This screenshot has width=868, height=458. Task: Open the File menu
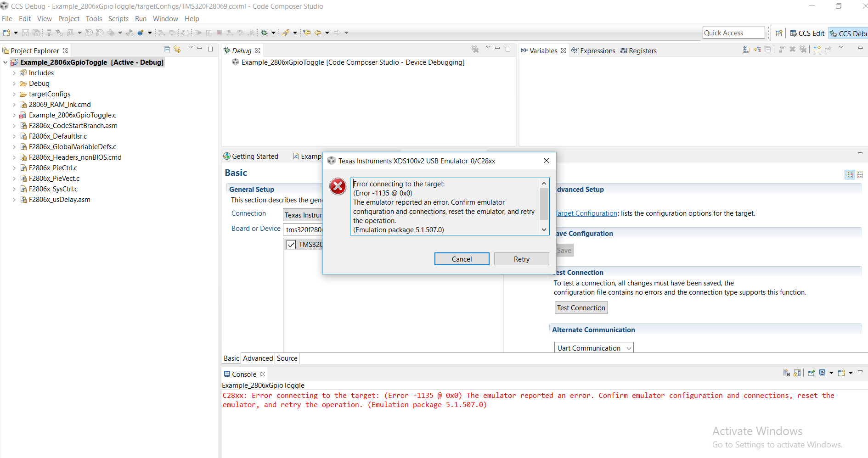pos(7,19)
